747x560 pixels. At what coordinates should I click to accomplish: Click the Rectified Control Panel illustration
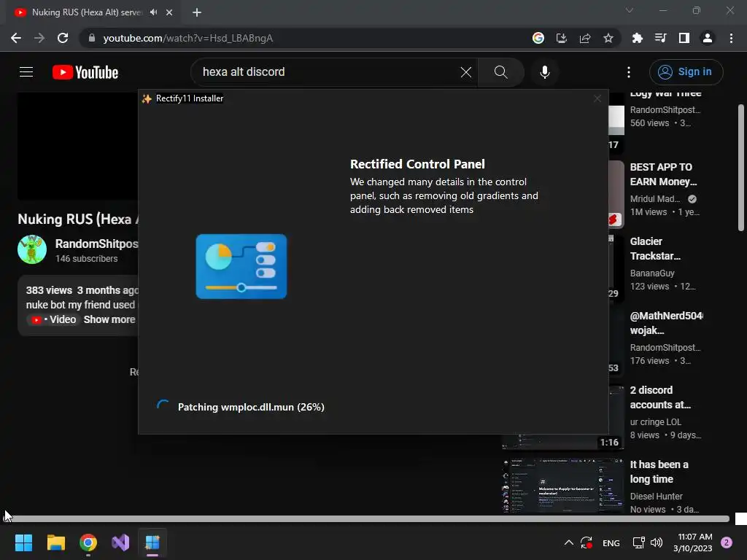241,266
